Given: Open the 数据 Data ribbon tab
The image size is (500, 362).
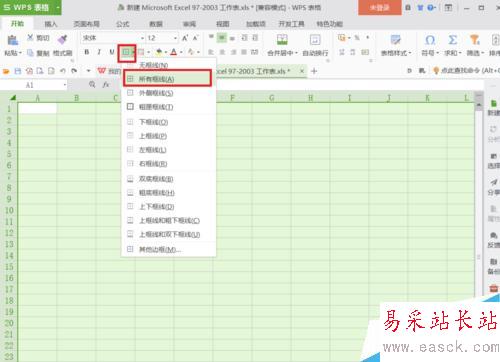Looking at the screenshot, I should tap(156, 24).
